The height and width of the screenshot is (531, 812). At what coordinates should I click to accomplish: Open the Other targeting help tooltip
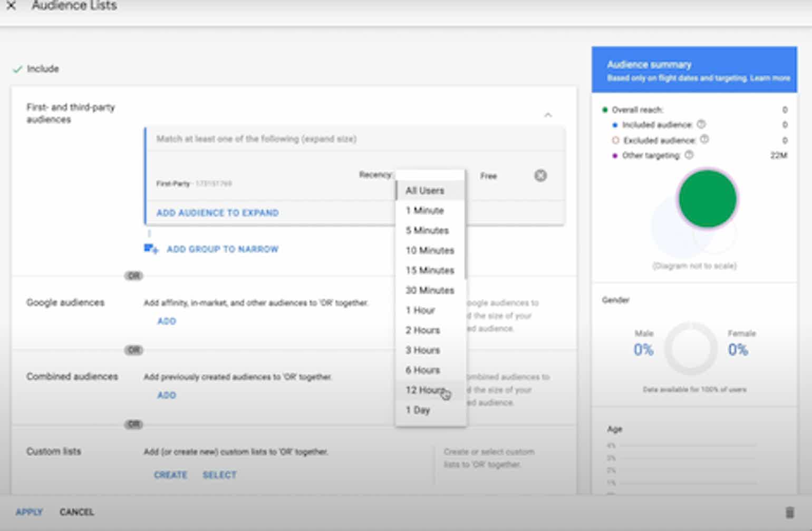(x=689, y=155)
